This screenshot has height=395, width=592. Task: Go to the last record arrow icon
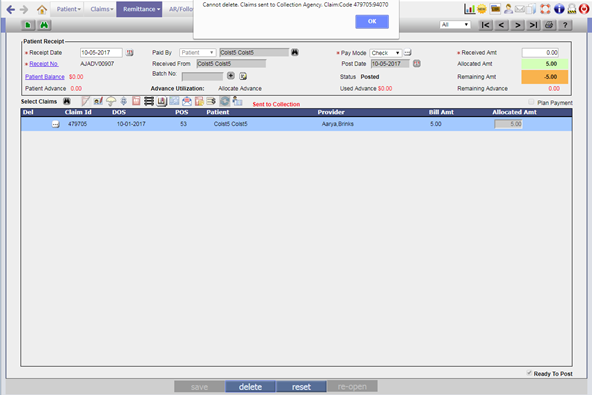point(533,25)
